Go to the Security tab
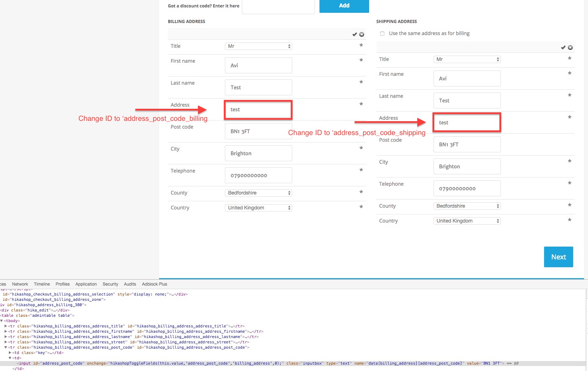This screenshot has height=371, width=588. (x=111, y=284)
